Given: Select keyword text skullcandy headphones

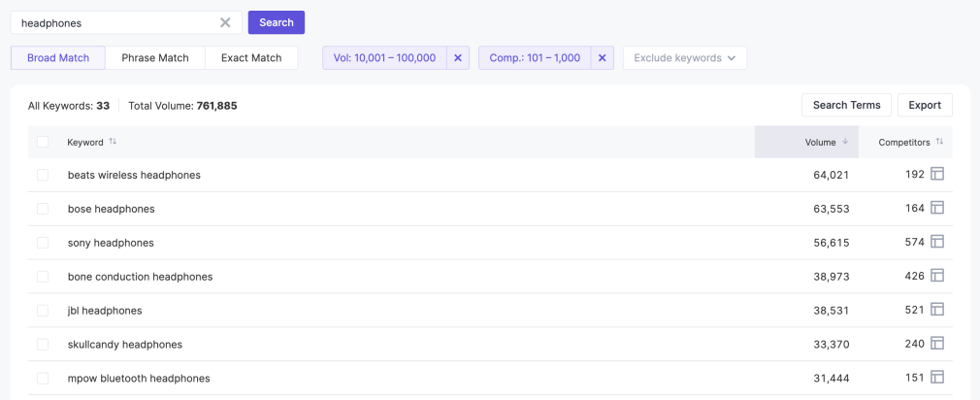Looking at the screenshot, I should click(x=125, y=345).
